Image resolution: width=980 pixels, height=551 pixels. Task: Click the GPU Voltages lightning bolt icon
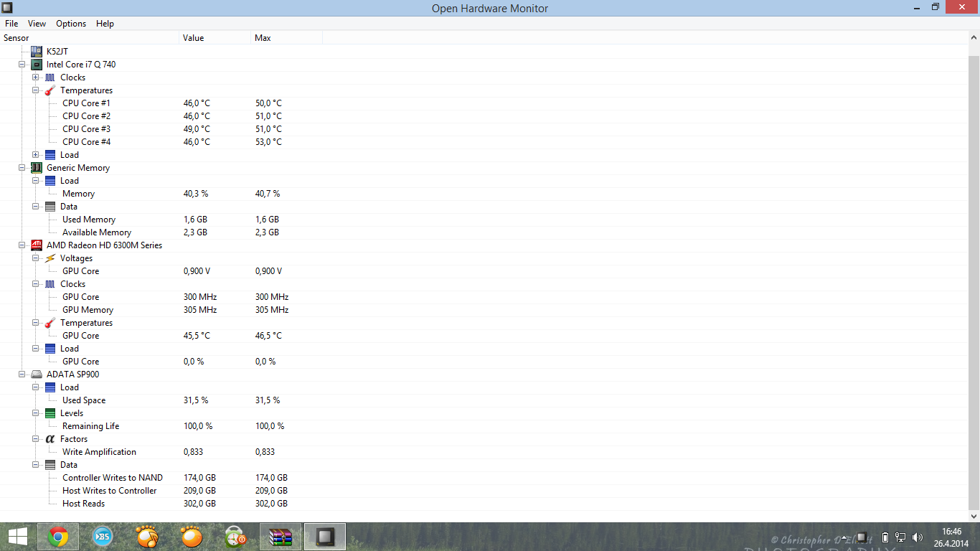50,258
